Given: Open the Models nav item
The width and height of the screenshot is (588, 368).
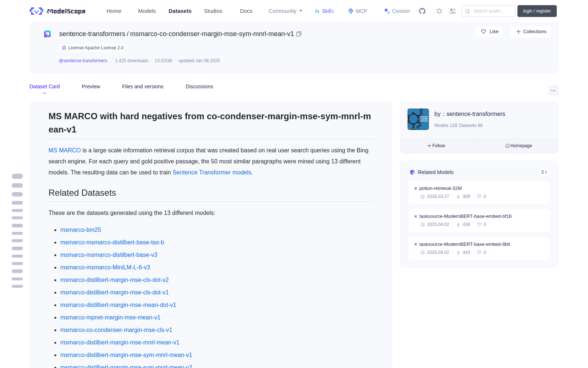Looking at the screenshot, I should coord(147,11).
